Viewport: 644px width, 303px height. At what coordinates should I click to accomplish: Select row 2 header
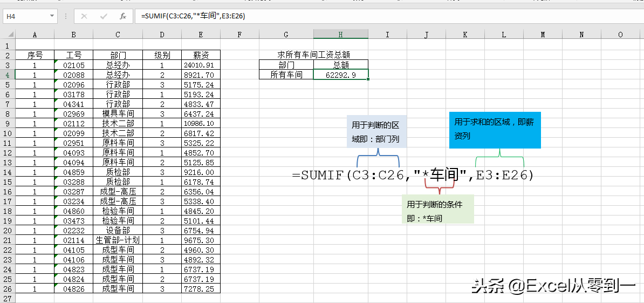pyautogui.click(x=8, y=55)
